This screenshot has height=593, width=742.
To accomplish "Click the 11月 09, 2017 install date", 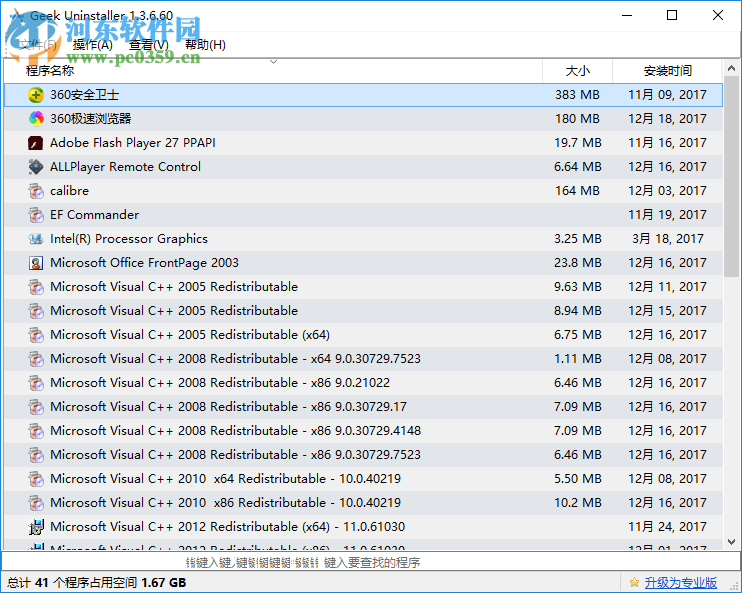I will click(667, 95).
